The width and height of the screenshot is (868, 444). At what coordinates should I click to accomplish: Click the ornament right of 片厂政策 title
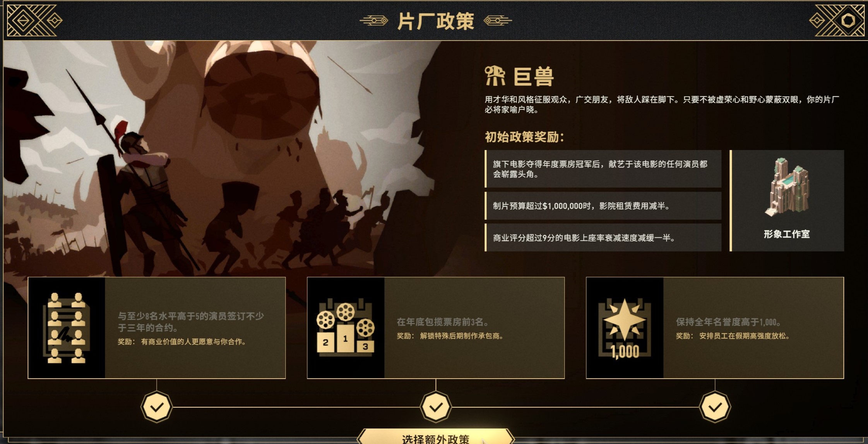click(498, 20)
